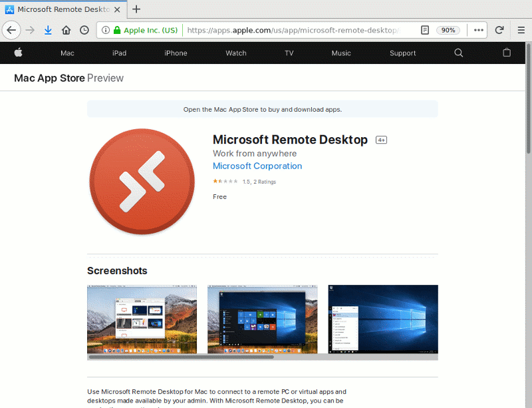
Task: Open first screenshot with connection center window
Action: 142,319
